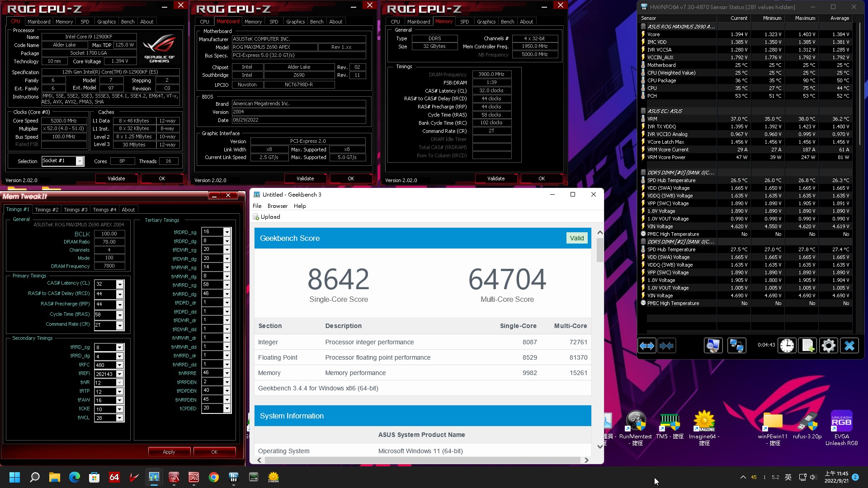Click the HWiNFO expand columns arrows icon
The image size is (868, 488).
[646, 346]
